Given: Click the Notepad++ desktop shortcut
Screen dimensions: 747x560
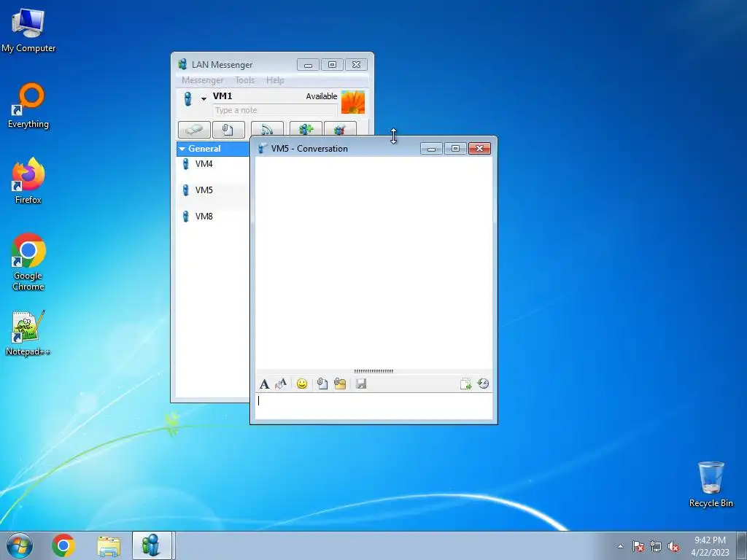Looking at the screenshot, I should click(x=28, y=333).
